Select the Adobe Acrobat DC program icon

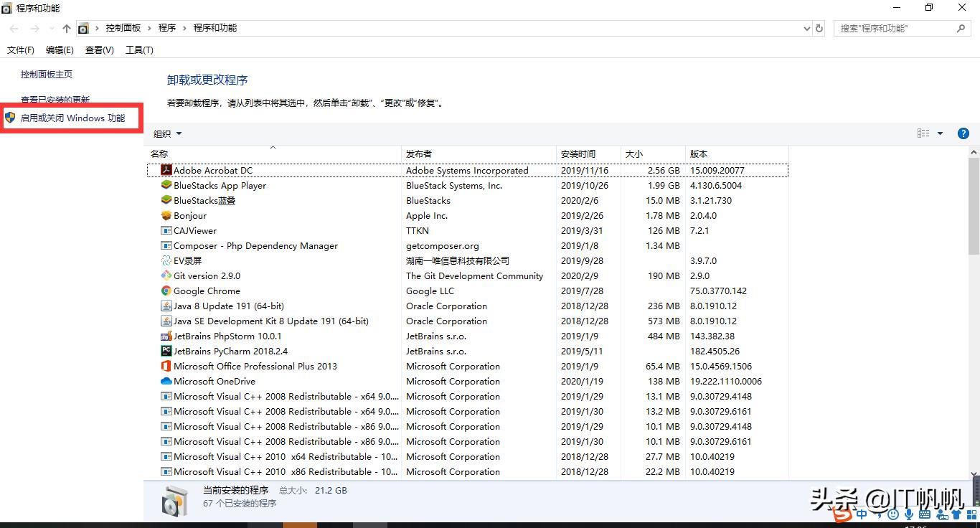165,170
